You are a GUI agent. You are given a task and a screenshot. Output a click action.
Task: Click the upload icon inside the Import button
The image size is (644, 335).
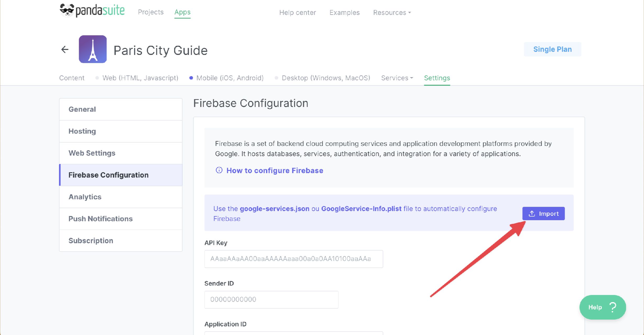pyautogui.click(x=531, y=213)
